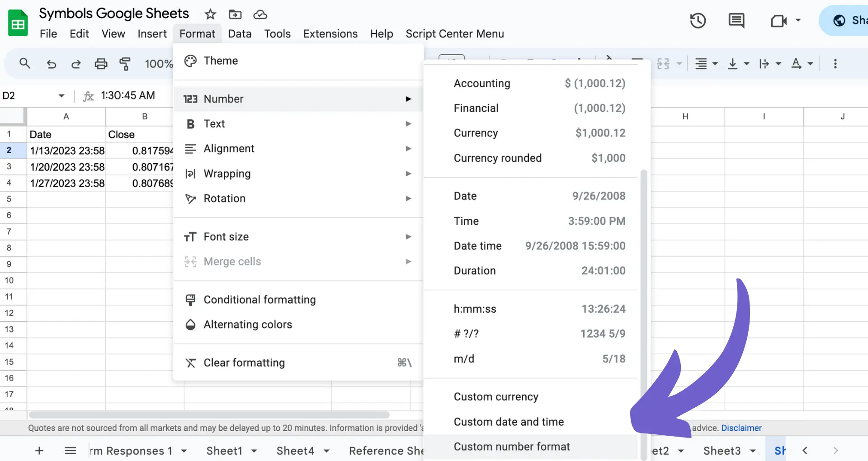Expand the Rotation submenu
Viewport: 868px width, 461px height.
(298, 198)
